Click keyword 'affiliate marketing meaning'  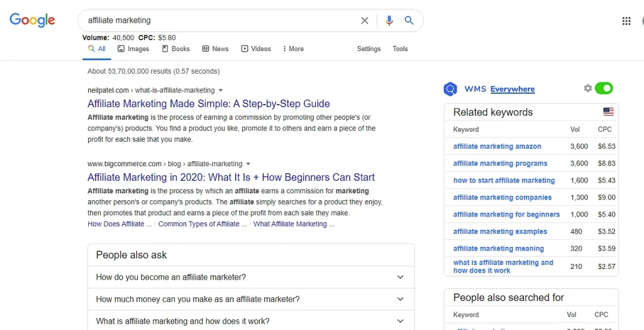click(498, 249)
